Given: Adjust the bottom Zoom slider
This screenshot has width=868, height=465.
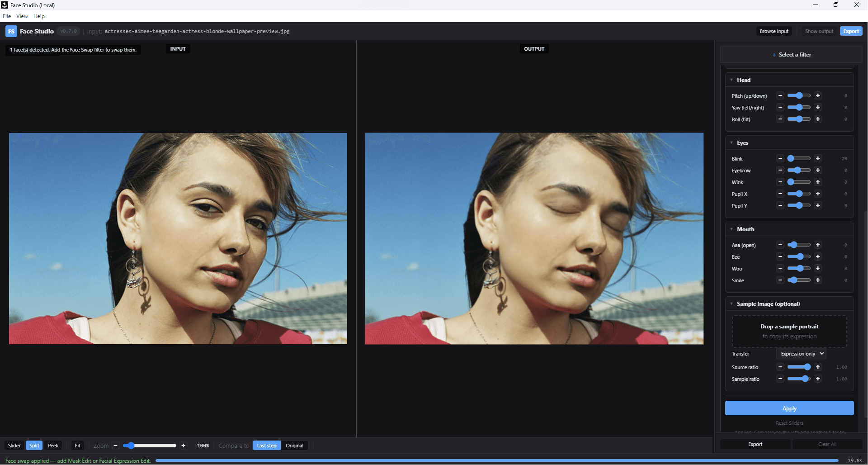Looking at the screenshot, I should tap(150, 446).
